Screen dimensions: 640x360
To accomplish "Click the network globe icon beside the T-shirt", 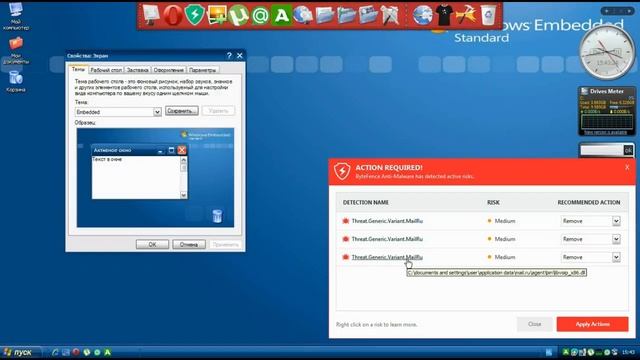I will point(422,16).
